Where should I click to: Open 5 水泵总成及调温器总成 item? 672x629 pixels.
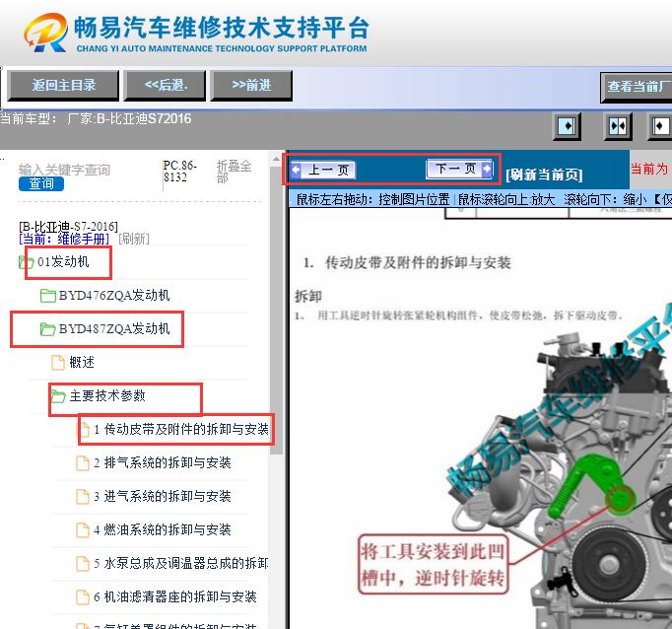coord(181,563)
